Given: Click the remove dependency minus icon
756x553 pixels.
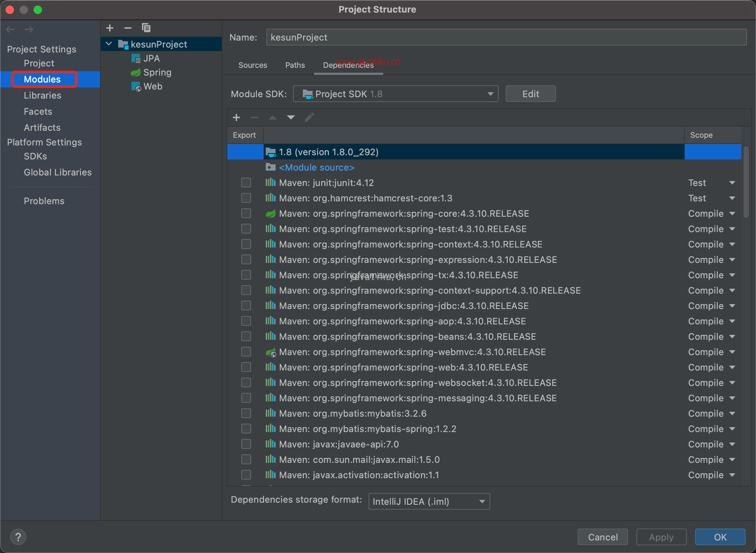Looking at the screenshot, I should click(254, 117).
